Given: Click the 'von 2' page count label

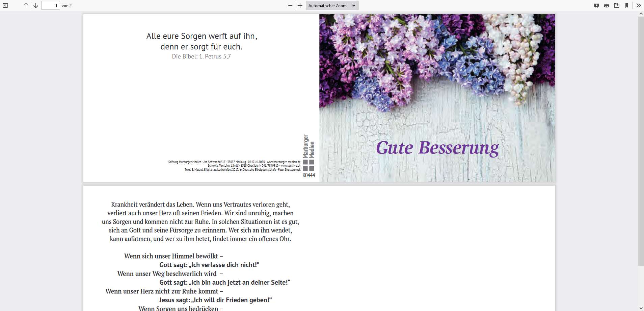Looking at the screenshot, I should pyautogui.click(x=67, y=6).
